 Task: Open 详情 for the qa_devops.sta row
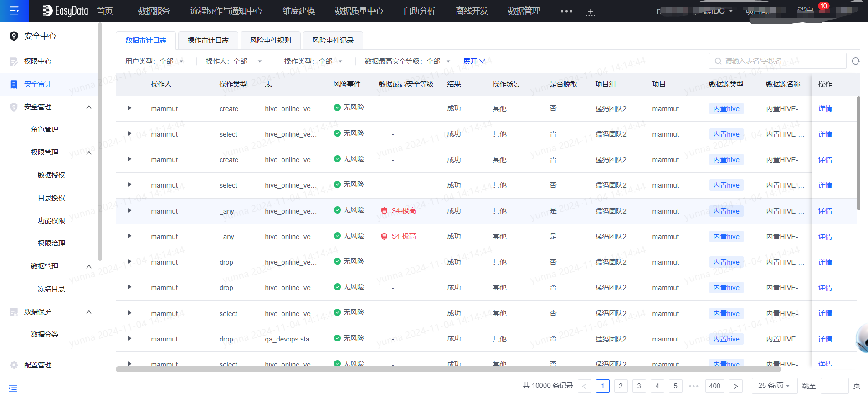tap(825, 339)
